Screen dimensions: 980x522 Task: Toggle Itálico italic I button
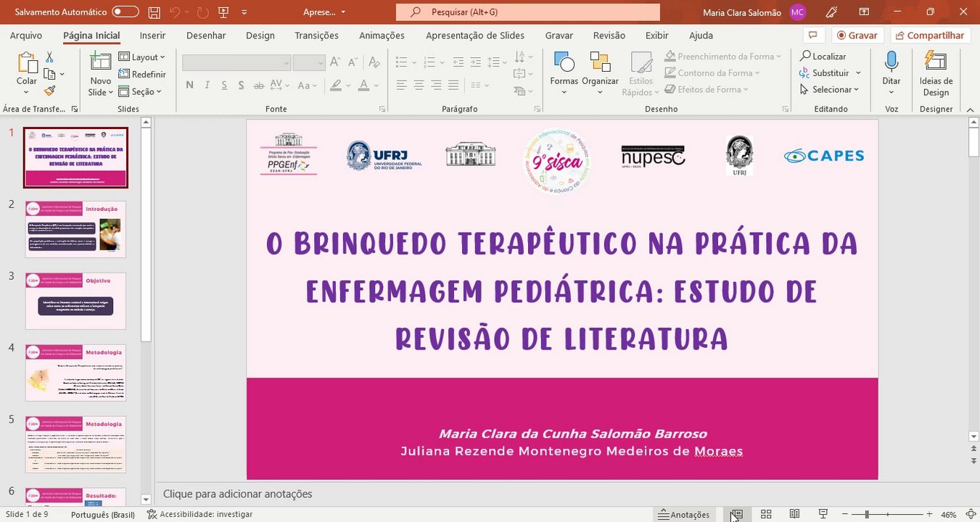[x=207, y=86]
